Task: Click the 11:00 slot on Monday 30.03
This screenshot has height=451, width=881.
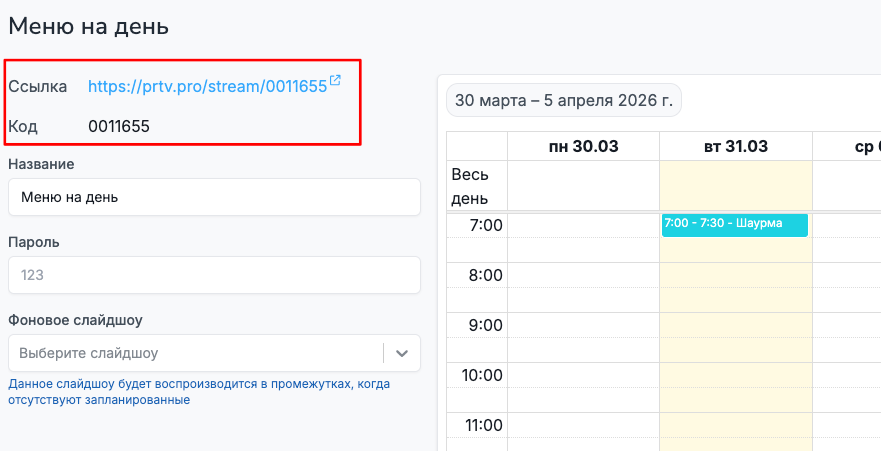Action: 583,425
